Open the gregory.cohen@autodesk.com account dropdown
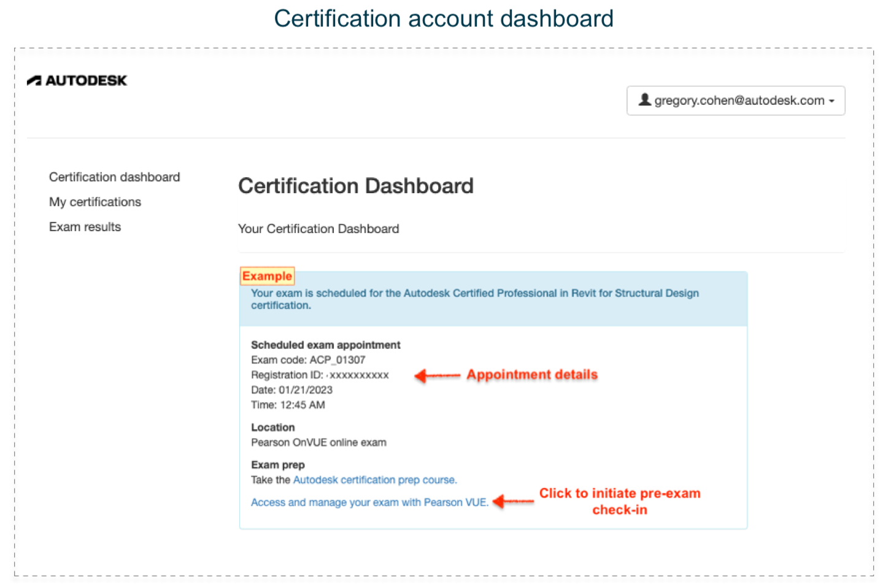Image resolution: width=883 pixels, height=588 pixels. [x=736, y=101]
